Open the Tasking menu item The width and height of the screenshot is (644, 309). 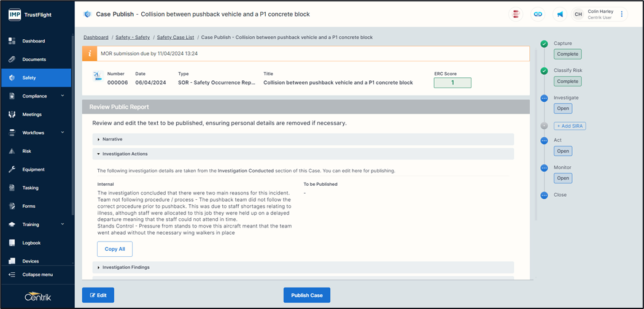tap(30, 188)
